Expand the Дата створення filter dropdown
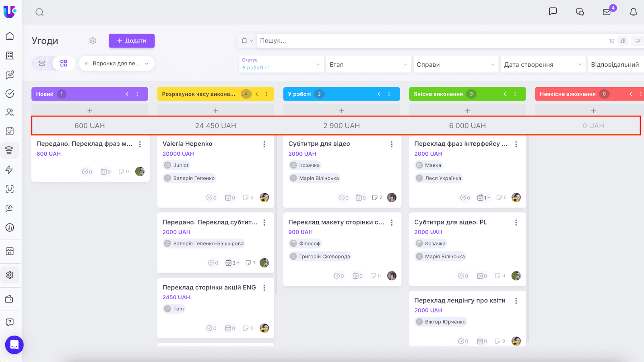Screen dimensions: 644x362 point(543,64)
